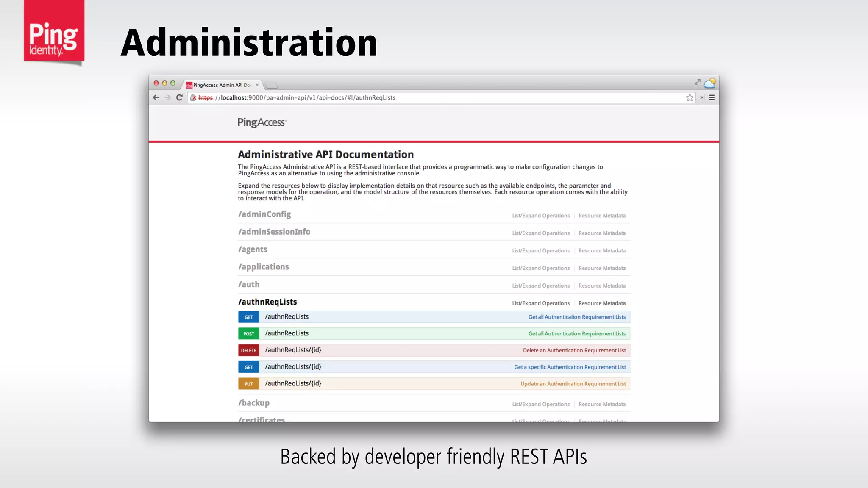The width and height of the screenshot is (868, 488).
Task: Click List/Expand Operations for /applications
Action: coord(541,268)
